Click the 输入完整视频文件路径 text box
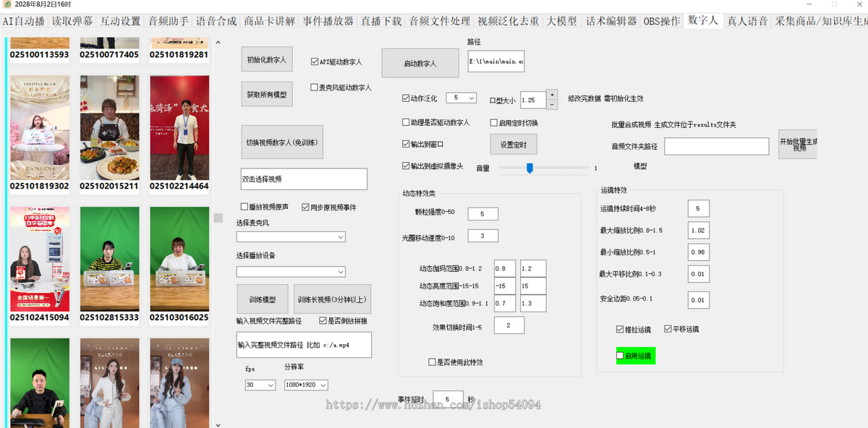The width and height of the screenshot is (868, 428). [x=304, y=345]
